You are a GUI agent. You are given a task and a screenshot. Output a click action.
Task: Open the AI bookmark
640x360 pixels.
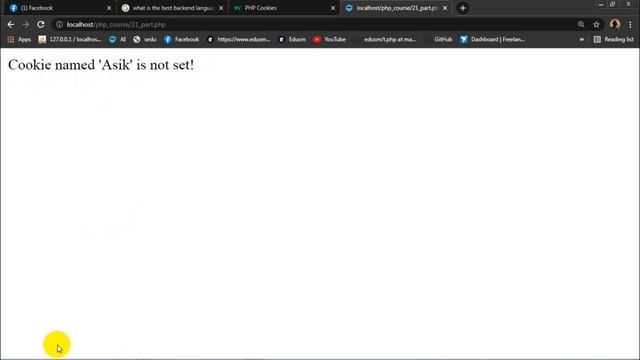coord(118,40)
